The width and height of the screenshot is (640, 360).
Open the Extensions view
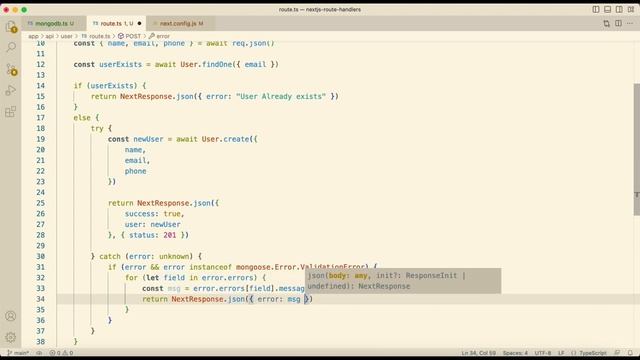(x=11, y=111)
